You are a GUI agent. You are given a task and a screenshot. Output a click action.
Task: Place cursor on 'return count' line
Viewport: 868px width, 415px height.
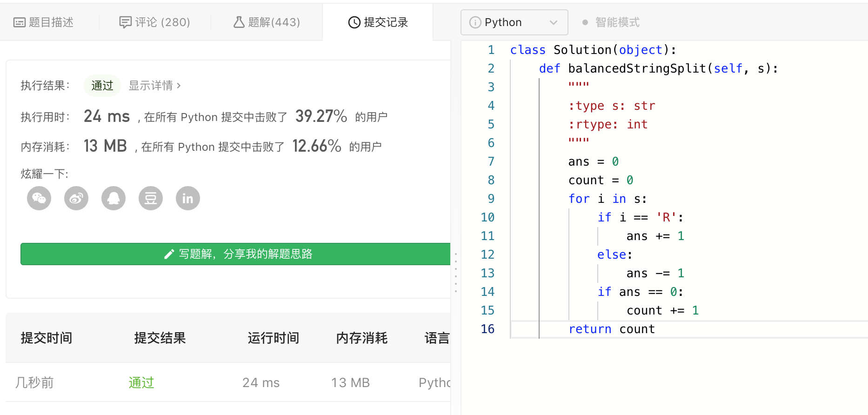pyautogui.click(x=612, y=329)
